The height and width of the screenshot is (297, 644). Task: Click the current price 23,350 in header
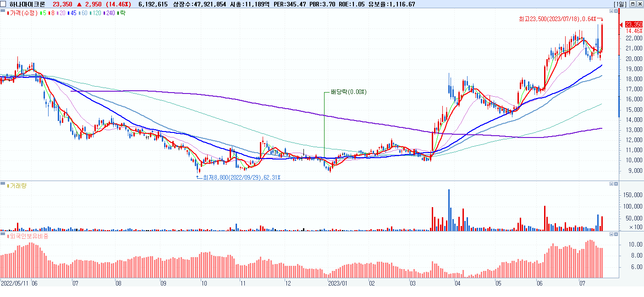62,4
